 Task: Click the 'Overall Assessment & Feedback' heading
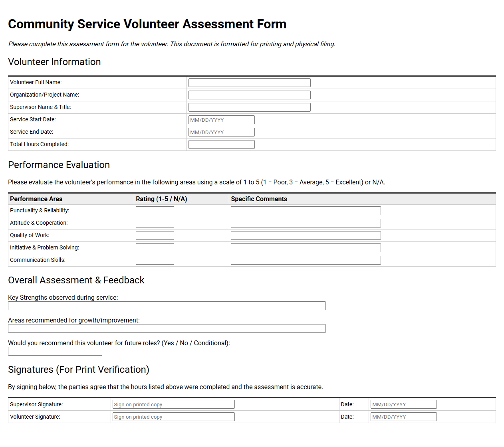point(76,280)
